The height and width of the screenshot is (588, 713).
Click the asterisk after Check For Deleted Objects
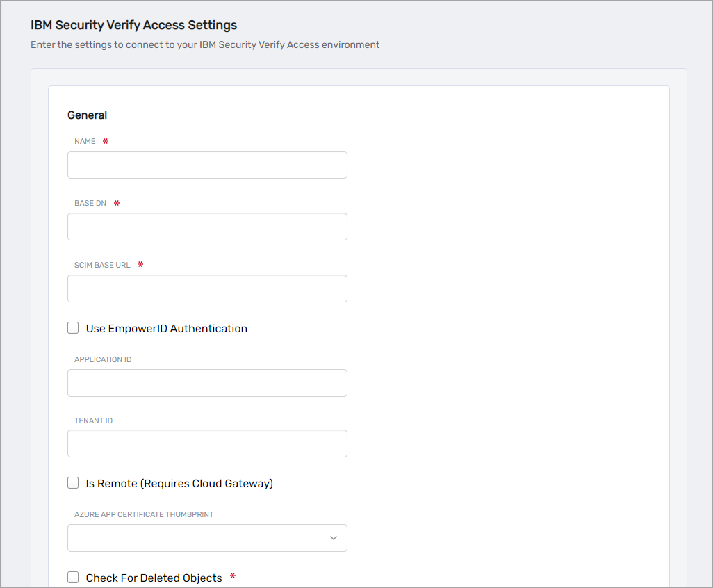(x=233, y=577)
